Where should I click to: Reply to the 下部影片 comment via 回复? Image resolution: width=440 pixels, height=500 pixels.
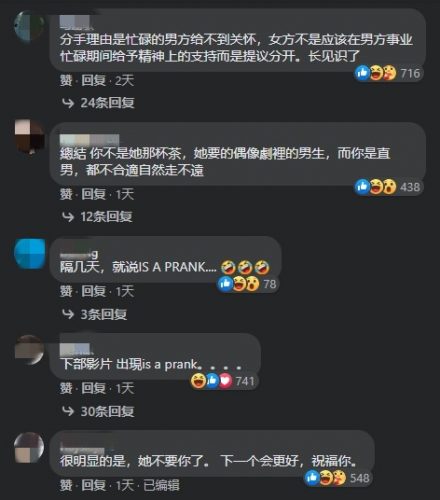tap(94, 389)
